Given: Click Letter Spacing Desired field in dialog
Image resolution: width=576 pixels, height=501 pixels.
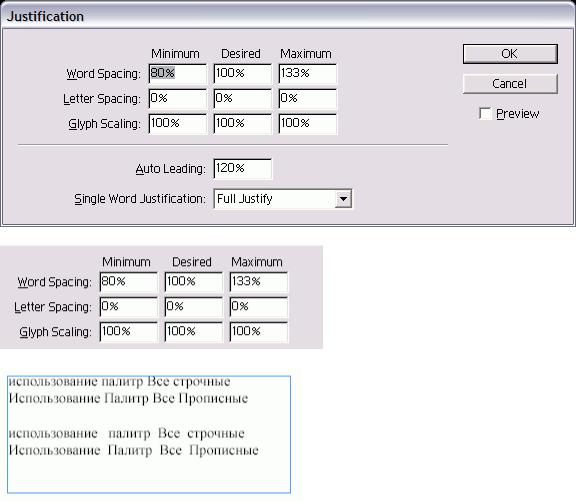Looking at the screenshot, I should [x=243, y=98].
